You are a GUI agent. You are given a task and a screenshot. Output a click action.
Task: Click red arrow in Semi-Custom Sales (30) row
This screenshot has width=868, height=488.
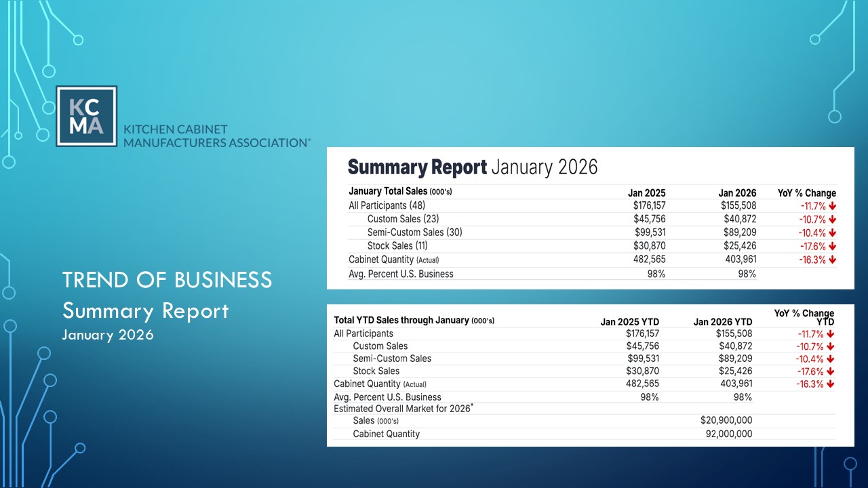(x=832, y=232)
